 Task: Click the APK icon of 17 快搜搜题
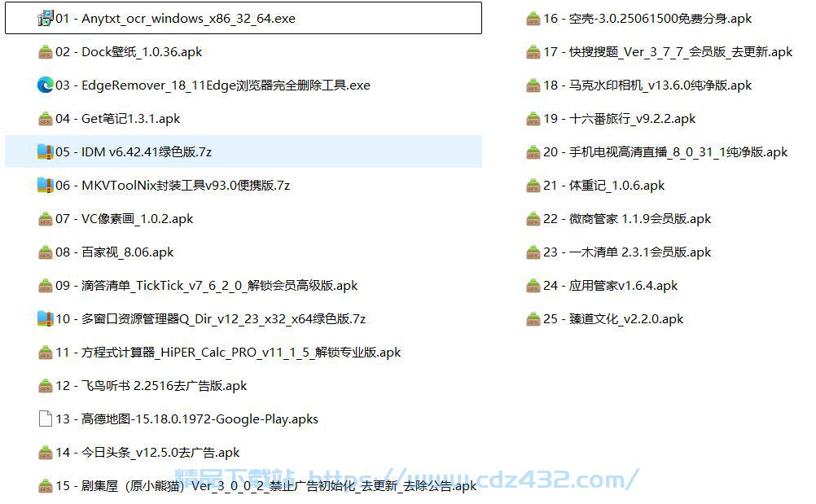(x=533, y=52)
